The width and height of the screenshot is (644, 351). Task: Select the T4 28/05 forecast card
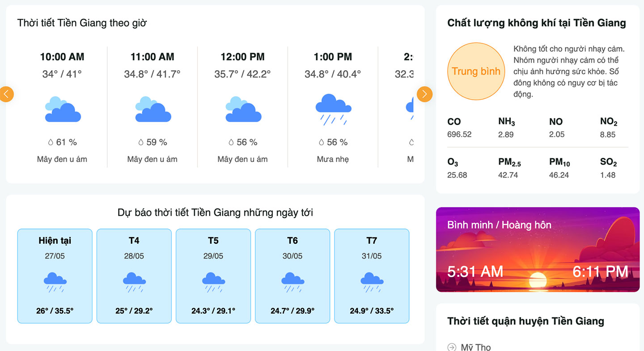click(x=134, y=276)
